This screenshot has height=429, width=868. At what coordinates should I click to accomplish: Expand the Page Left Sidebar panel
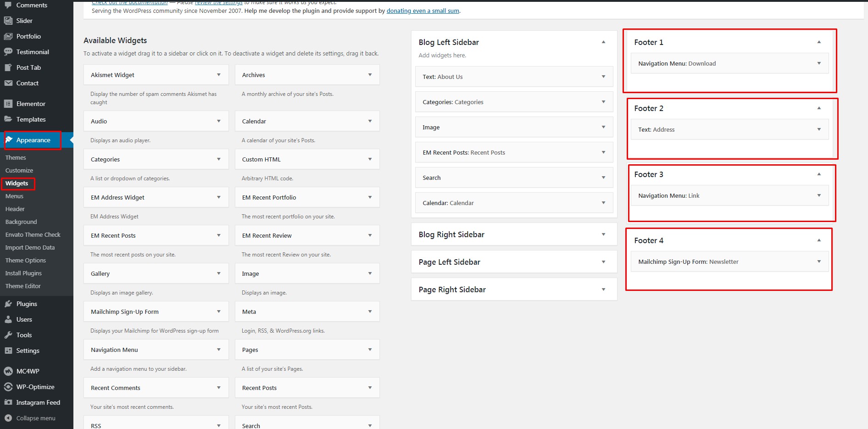click(x=603, y=262)
